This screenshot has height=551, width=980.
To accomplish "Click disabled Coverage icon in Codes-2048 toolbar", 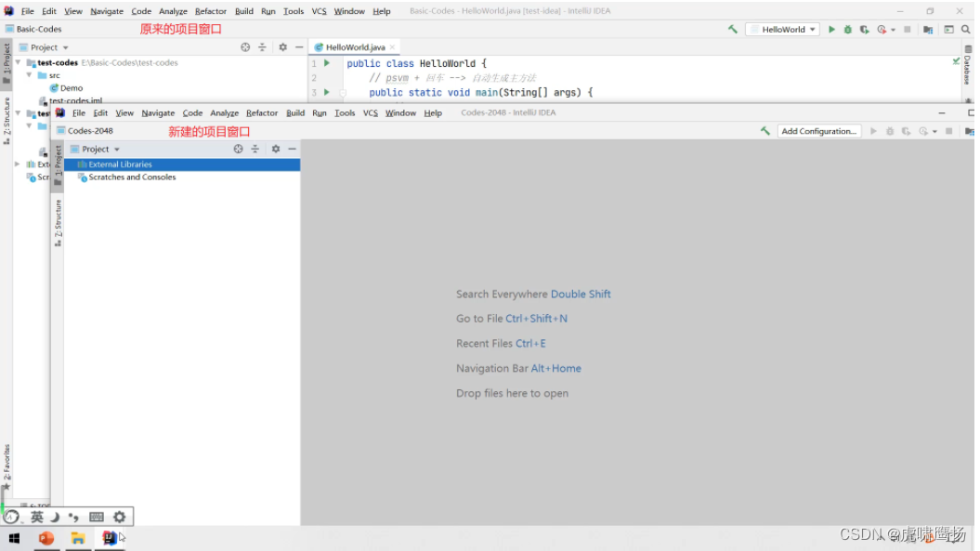I will (x=906, y=131).
